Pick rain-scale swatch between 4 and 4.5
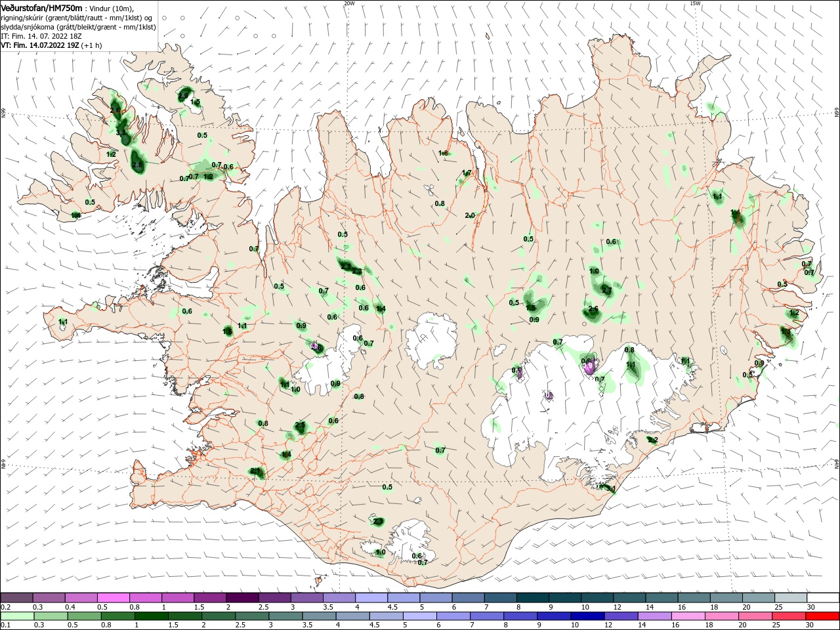The height and width of the screenshot is (630, 840). click(352, 616)
